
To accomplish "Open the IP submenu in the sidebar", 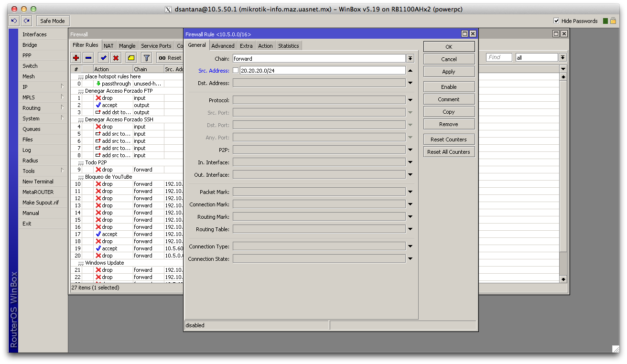I will (43, 87).
